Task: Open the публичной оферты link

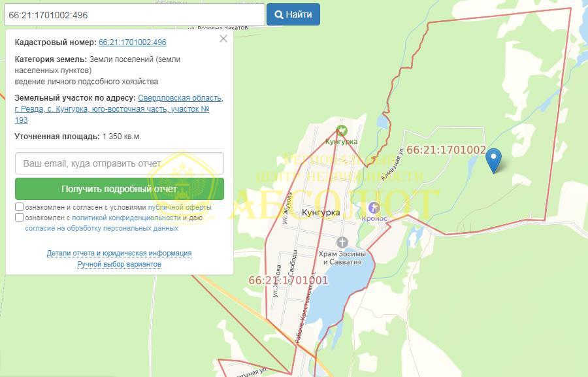Action: click(x=180, y=207)
